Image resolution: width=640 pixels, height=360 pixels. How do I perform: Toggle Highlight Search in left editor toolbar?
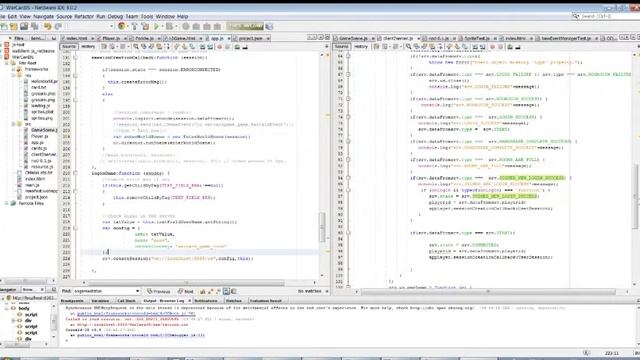pyautogui.click(x=159, y=47)
